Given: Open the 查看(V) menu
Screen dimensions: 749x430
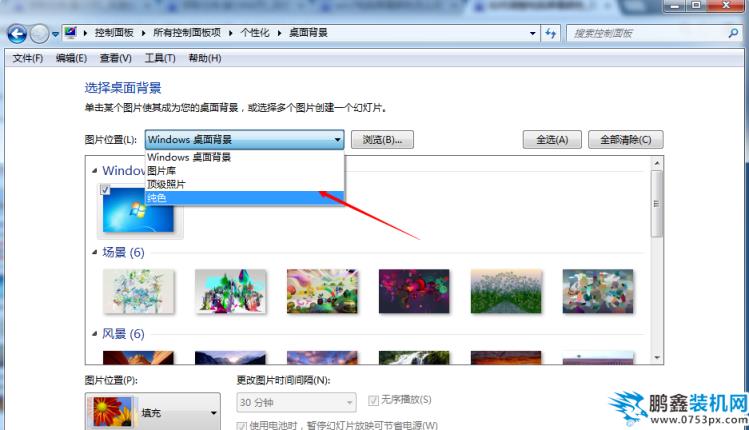Looking at the screenshot, I should coord(116,58).
